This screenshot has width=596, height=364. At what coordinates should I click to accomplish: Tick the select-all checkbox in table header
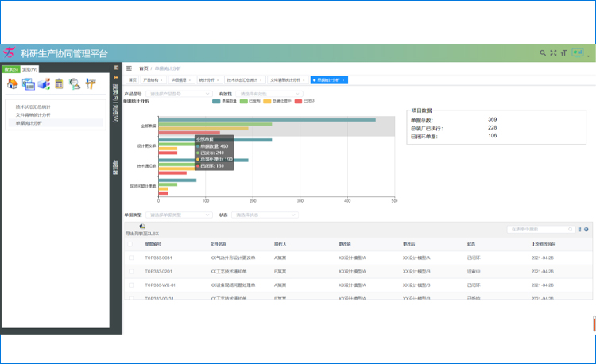tap(131, 244)
